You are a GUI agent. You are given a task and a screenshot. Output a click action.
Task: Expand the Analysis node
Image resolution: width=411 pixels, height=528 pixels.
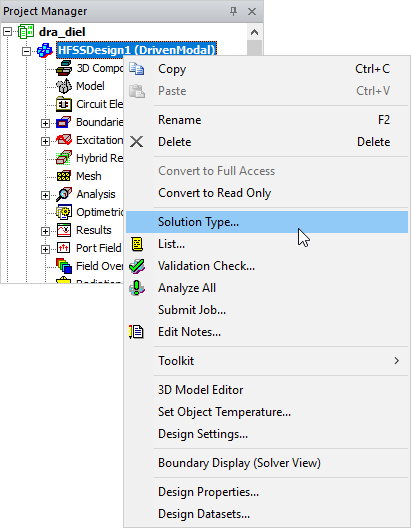(45, 195)
